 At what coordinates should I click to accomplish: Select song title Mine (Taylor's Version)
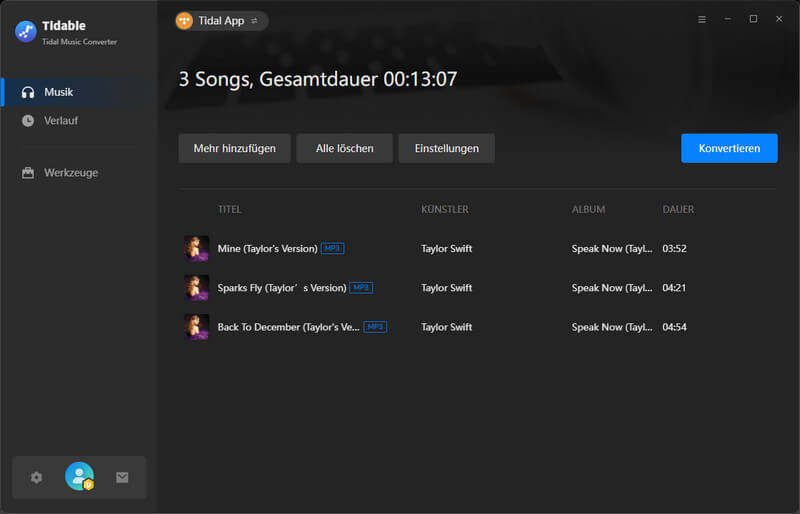click(268, 249)
